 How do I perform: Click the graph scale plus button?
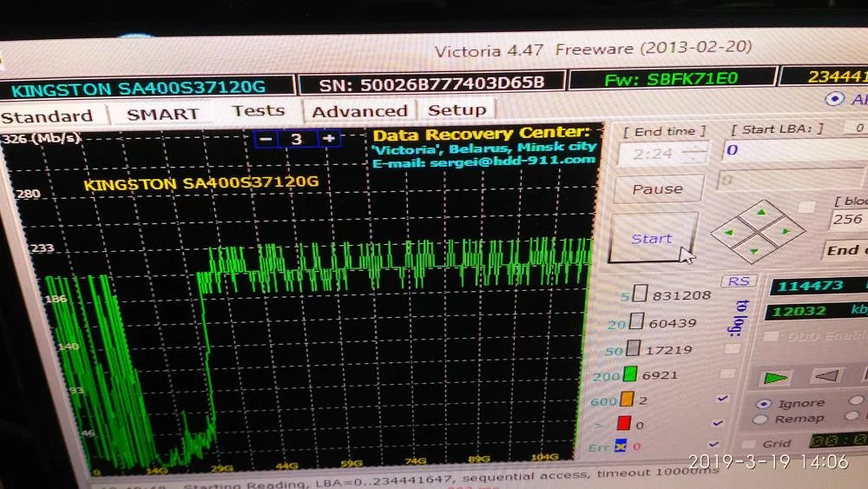click(x=329, y=138)
